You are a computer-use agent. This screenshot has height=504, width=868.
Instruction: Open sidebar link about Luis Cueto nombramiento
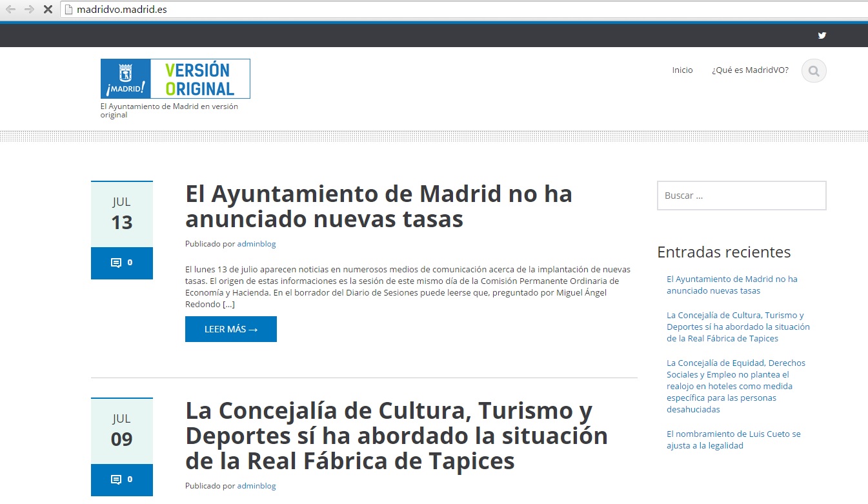pos(734,440)
